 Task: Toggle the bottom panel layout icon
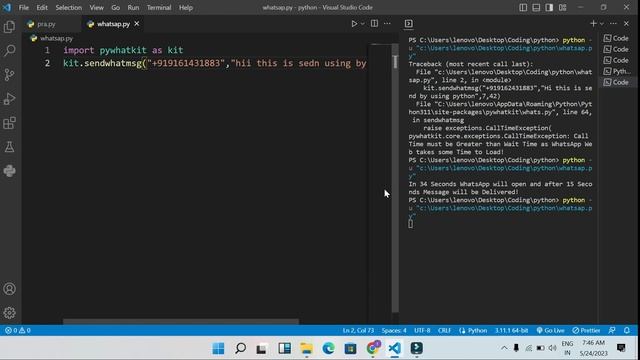pos(536,7)
